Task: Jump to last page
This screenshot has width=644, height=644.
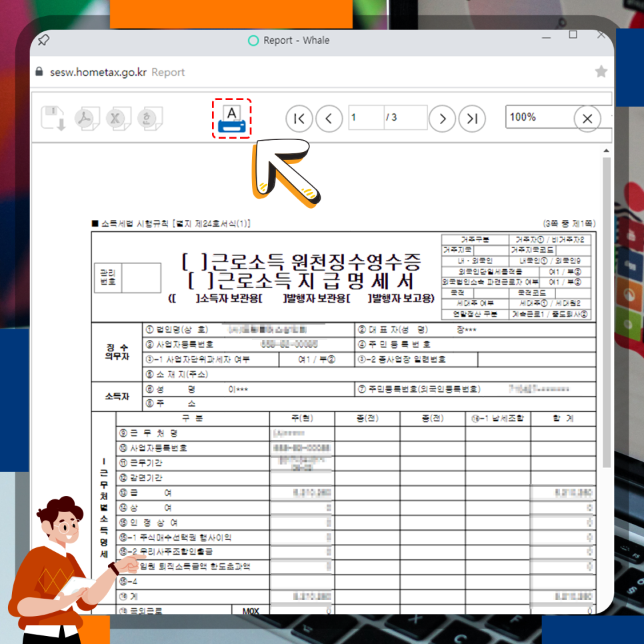Action: pyautogui.click(x=472, y=119)
